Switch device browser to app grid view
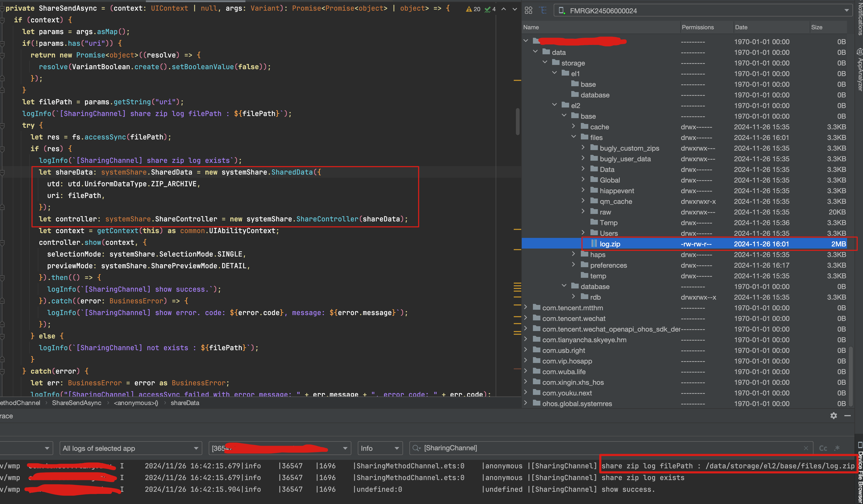863x504 pixels. coord(528,11)
